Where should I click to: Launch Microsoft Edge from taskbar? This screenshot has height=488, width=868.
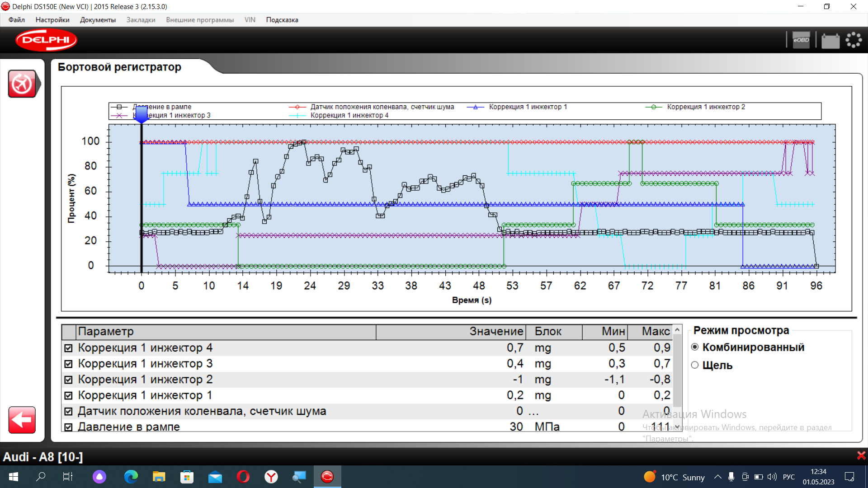point(131,477)
